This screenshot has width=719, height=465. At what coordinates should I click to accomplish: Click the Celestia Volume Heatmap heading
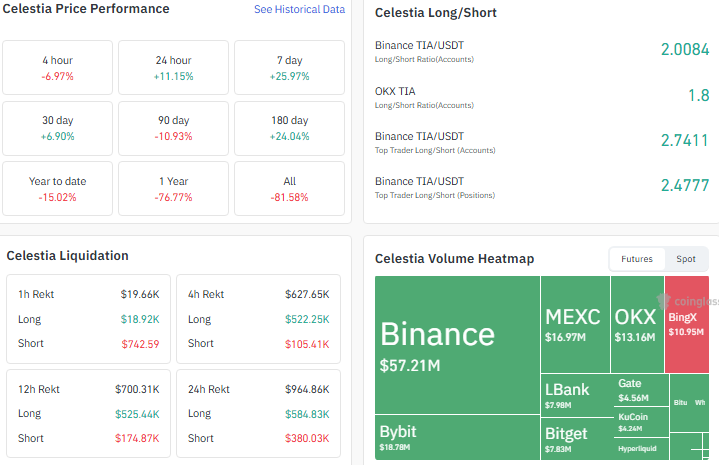tap(454, 259)
